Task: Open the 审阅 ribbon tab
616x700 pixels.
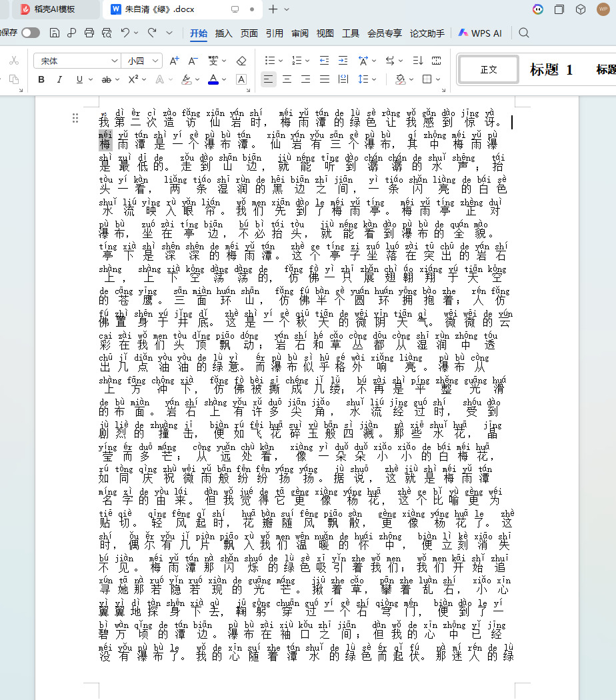Action: point(300,33)
